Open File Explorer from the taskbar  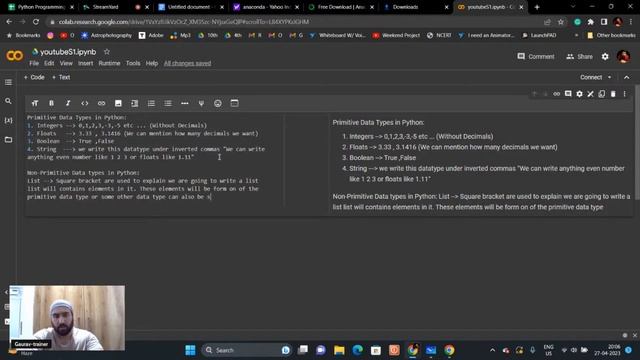coord(339,350)
